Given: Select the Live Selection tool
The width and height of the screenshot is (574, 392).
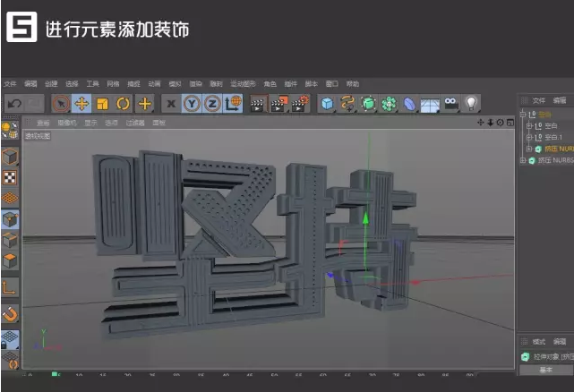Looking at the screenshot, I should [61, 104].
